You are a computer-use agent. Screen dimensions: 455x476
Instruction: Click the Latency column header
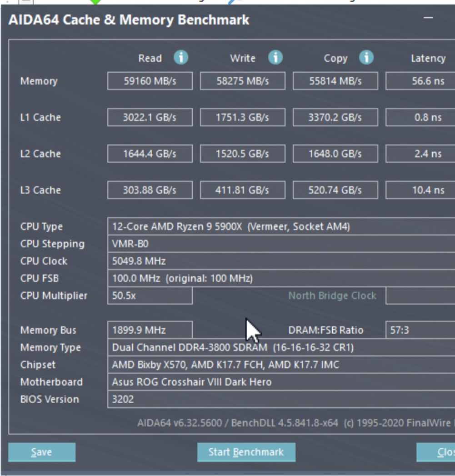pyautogui.click(x=428, y=58)
